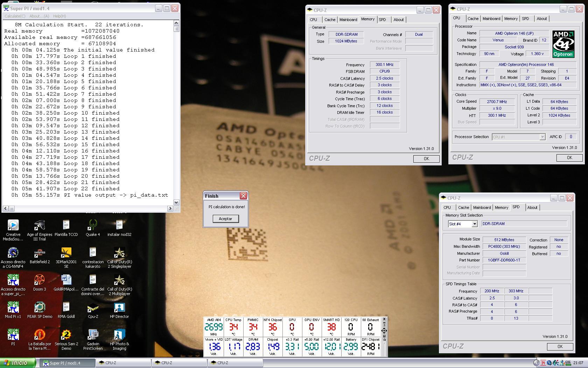Screen dimensions: 588x368
Task: Click the CAS# Latency value 2.5 clocks
Action: click(384, 78)
